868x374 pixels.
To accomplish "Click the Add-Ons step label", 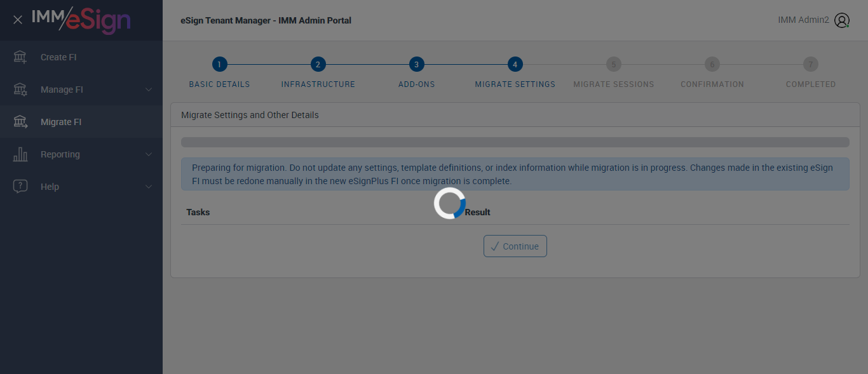I will [417, 84].
